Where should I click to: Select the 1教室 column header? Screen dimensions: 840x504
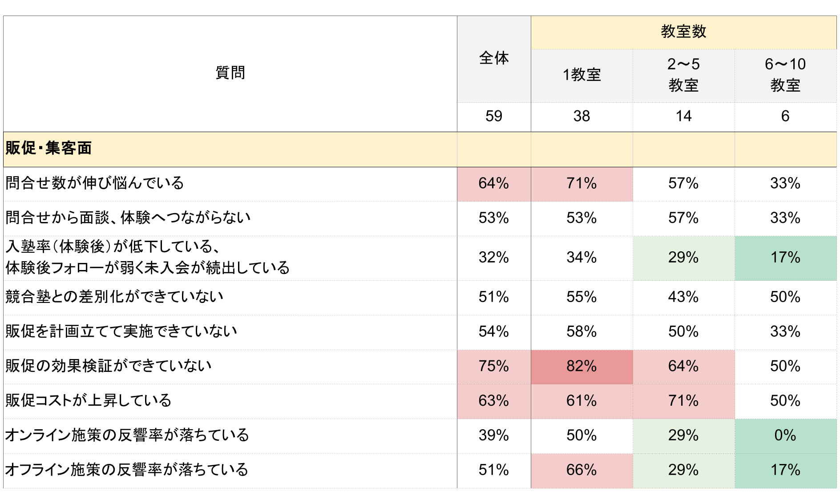click(x=582, y=75)
